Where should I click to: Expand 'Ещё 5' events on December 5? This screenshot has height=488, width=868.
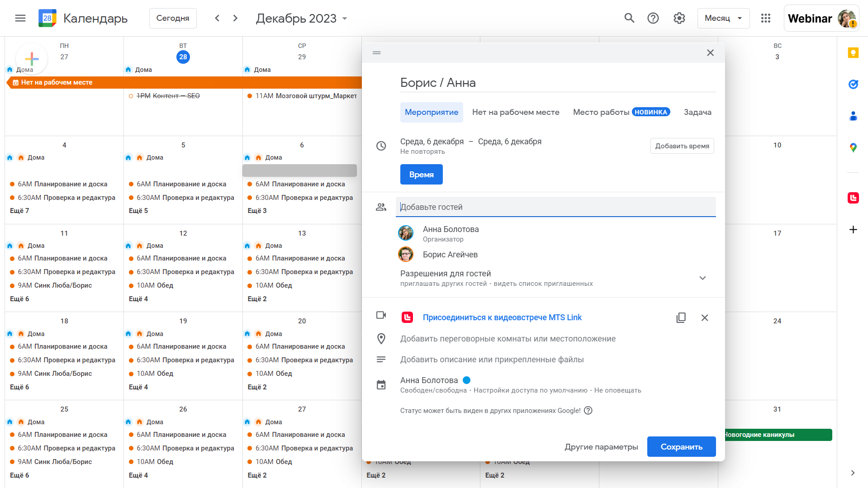click(x=138, y=210)
